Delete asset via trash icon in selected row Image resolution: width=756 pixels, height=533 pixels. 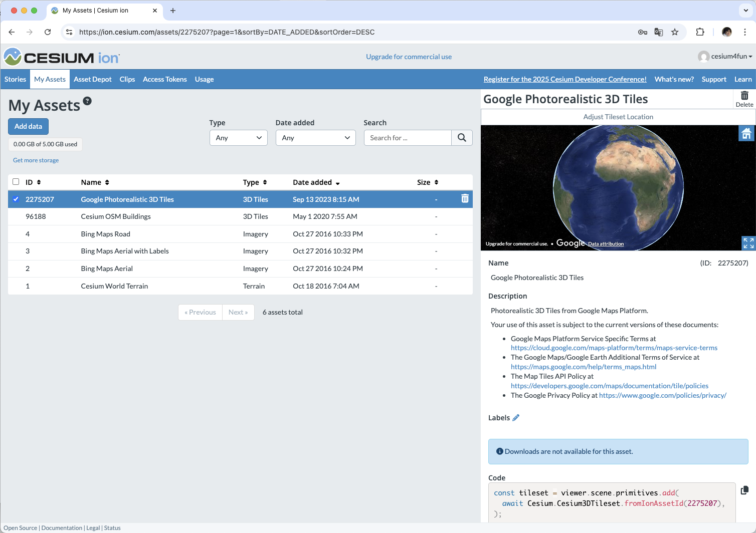[x=465, y=199]
